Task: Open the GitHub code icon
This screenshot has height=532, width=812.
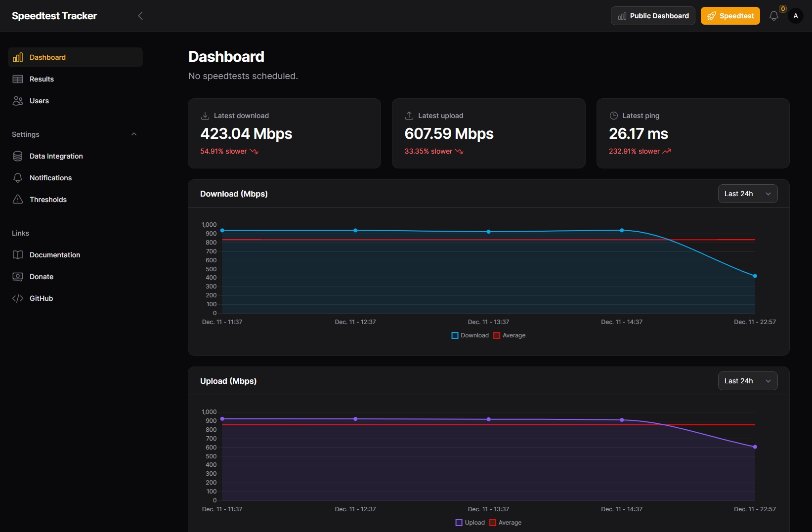Action: click(18, 298)
